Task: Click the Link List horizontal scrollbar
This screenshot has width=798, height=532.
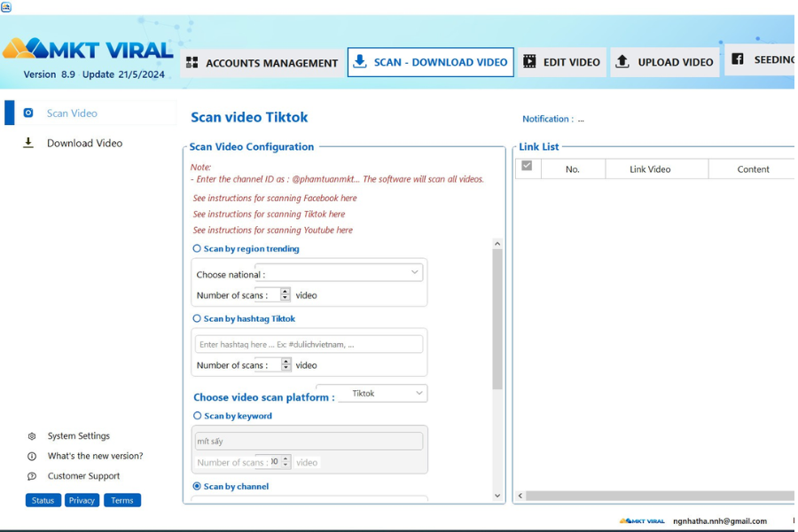Action: pos(660,496)
